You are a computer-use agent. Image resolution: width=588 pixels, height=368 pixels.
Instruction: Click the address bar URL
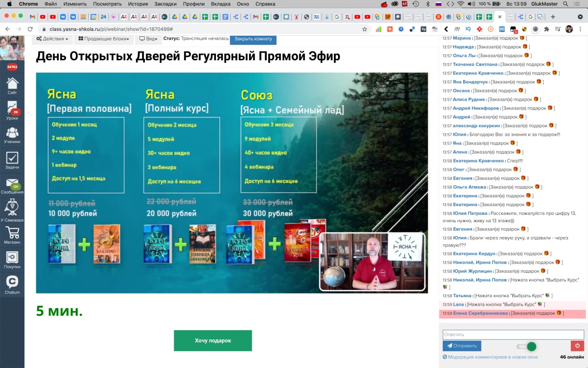(x=112, y=29)
